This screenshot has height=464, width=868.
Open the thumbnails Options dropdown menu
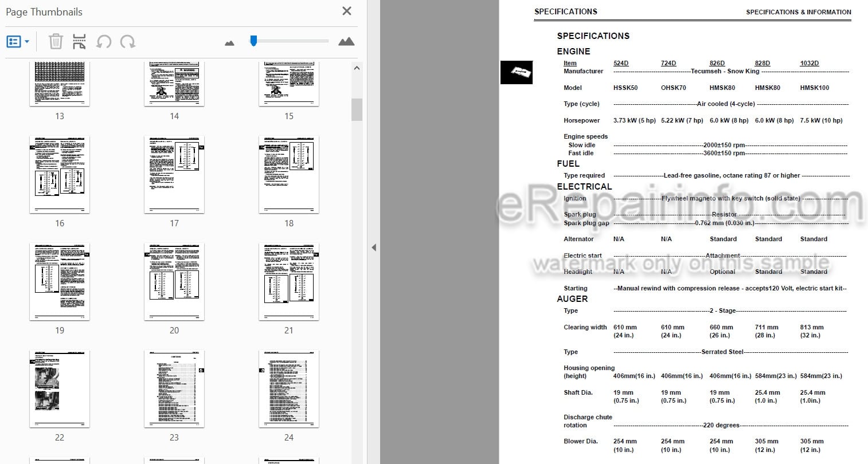[x=18, y=41]
